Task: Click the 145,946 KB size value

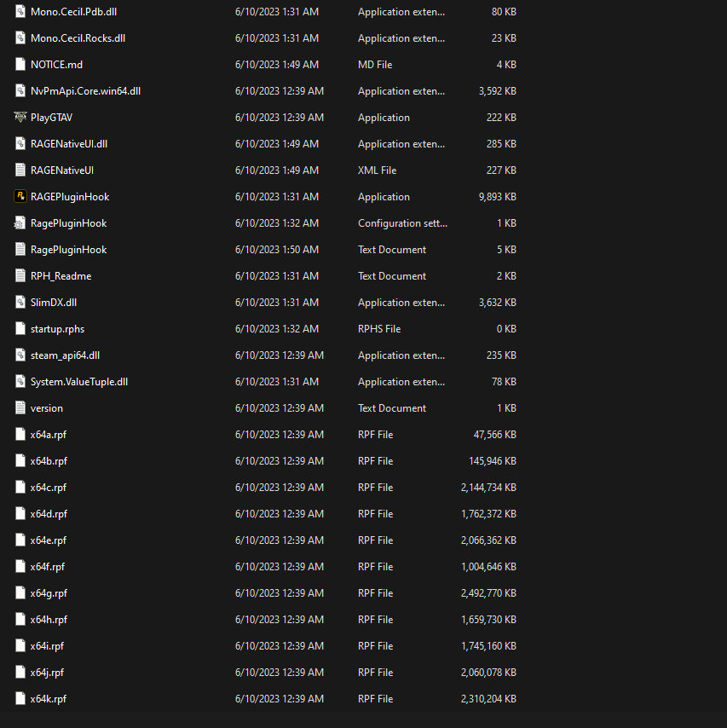Action: pos(493,461)
